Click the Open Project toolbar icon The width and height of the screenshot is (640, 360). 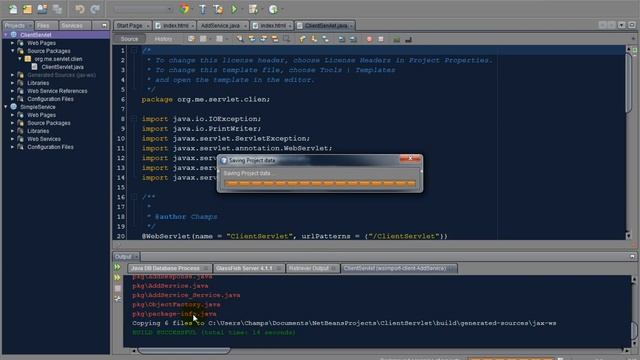42,9
